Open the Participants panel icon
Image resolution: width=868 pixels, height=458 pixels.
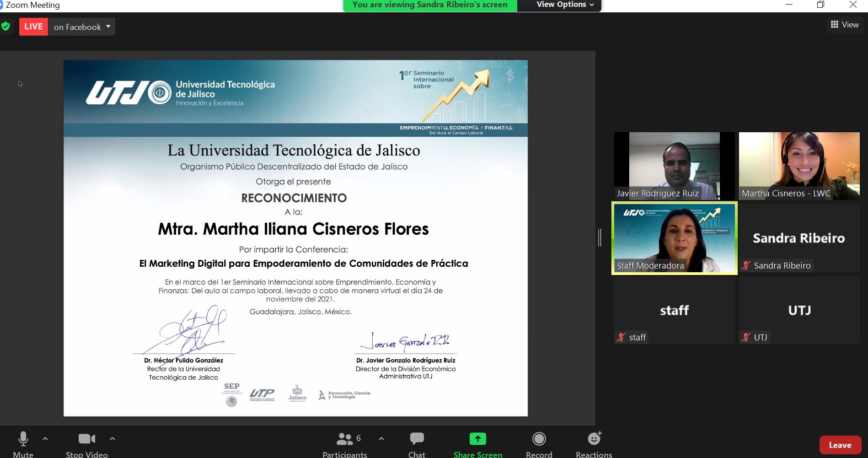coord(344,439)
